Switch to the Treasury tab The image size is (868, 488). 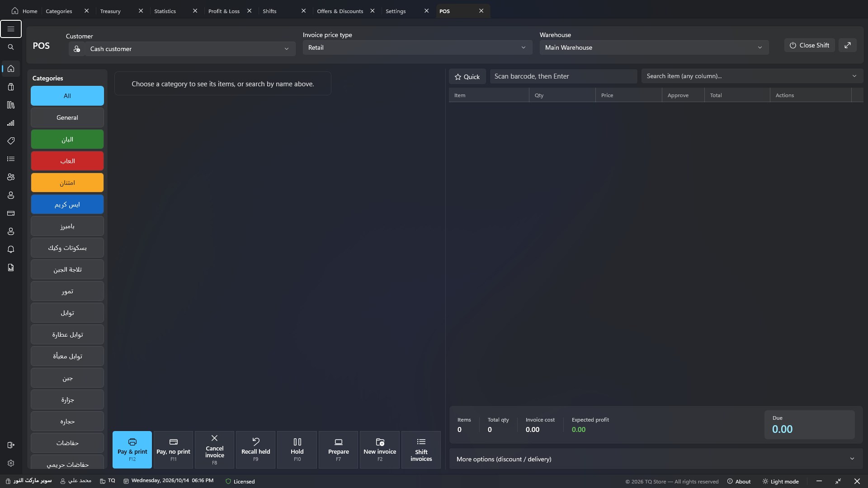coord(110,11)
